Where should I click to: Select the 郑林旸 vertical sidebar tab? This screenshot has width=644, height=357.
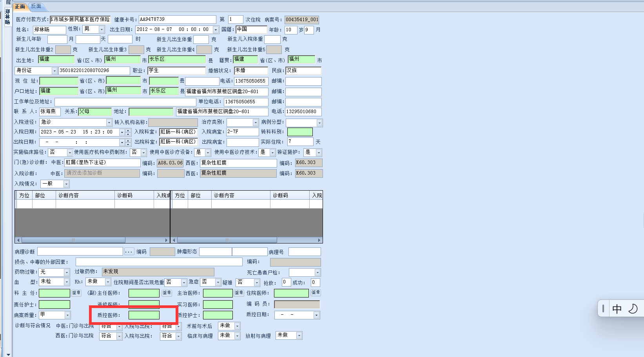pos(7,17)
